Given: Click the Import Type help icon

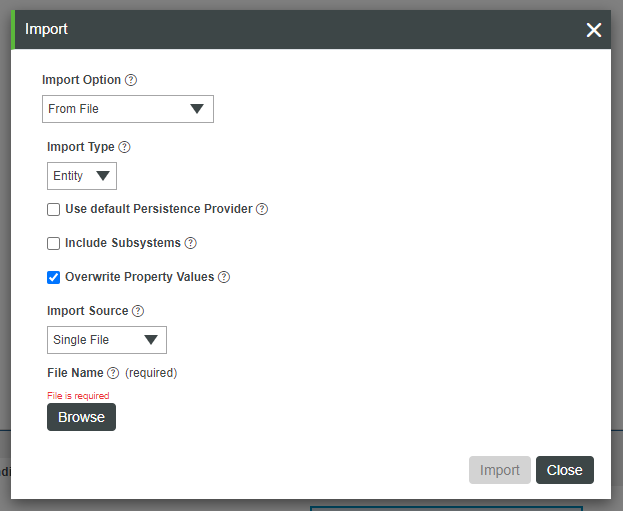Looking at the screenshot, I should (124, 147).
